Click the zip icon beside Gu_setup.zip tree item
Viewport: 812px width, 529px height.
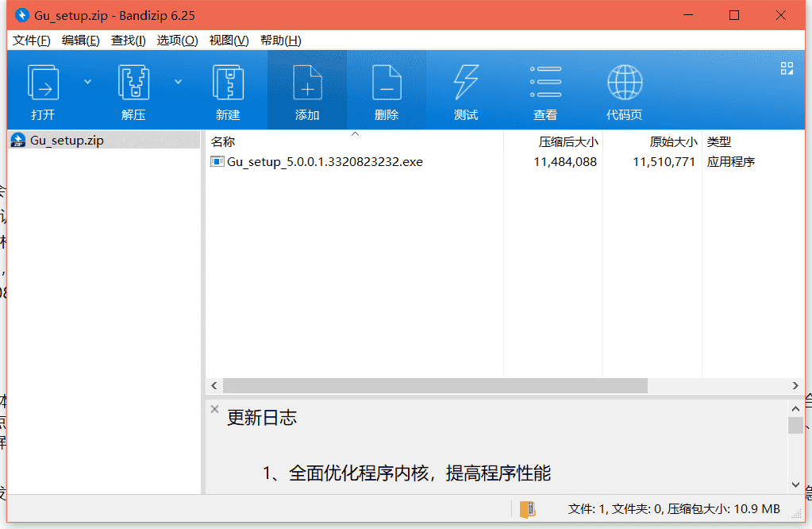18,141
